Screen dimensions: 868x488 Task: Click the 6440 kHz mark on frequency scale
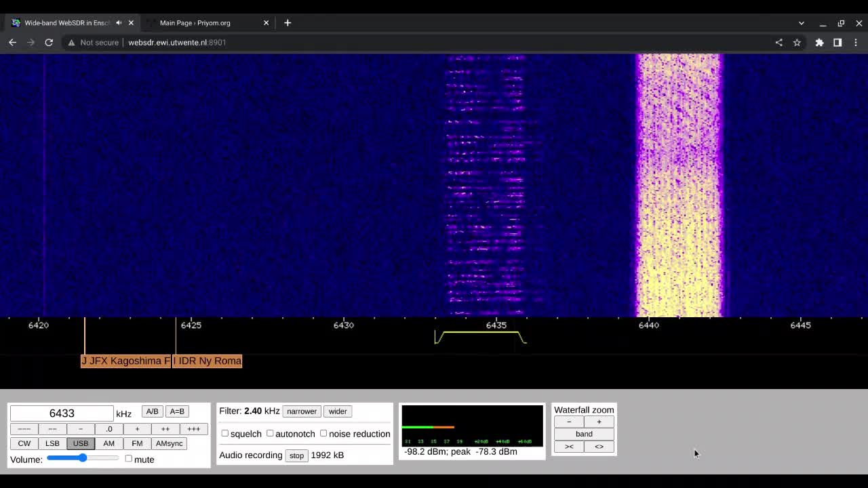point(648,325)
